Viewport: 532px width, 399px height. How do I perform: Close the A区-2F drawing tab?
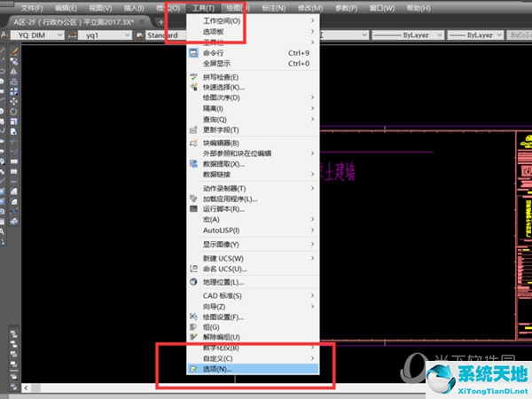pyautogui.click(x=142, y=22)
